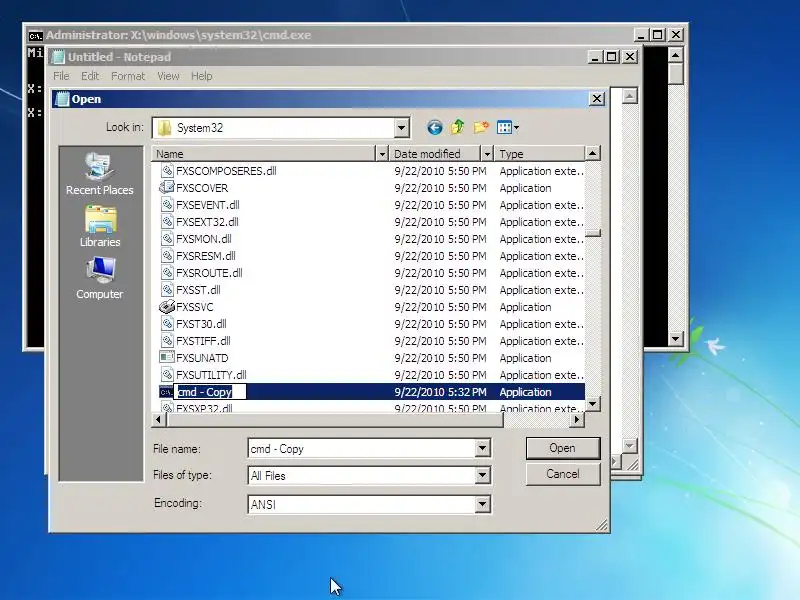The height and width of the screenshot is (600, 800).
Task: Click the Open dialog's resize grip corner
Action: (602, 525)
